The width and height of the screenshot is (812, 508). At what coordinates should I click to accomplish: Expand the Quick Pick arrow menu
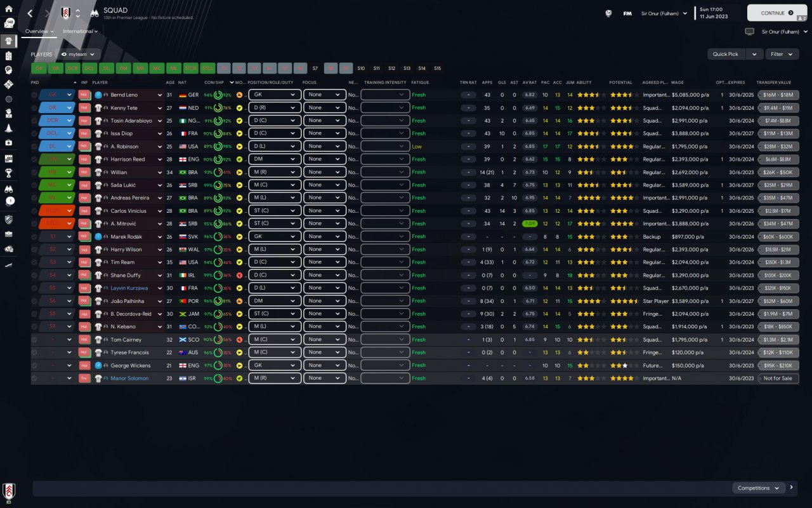tap(754, 55)
